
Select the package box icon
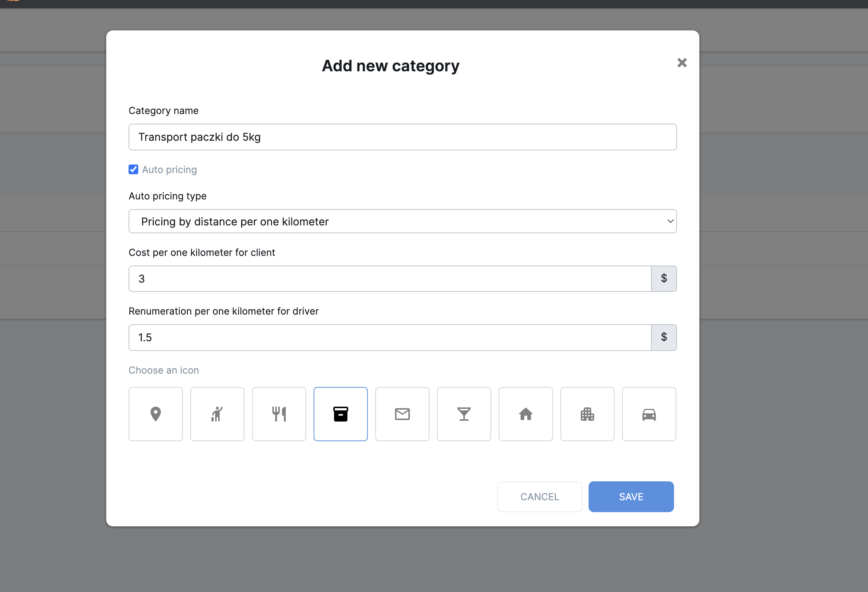pyautogui.click(x=340, y=414)
